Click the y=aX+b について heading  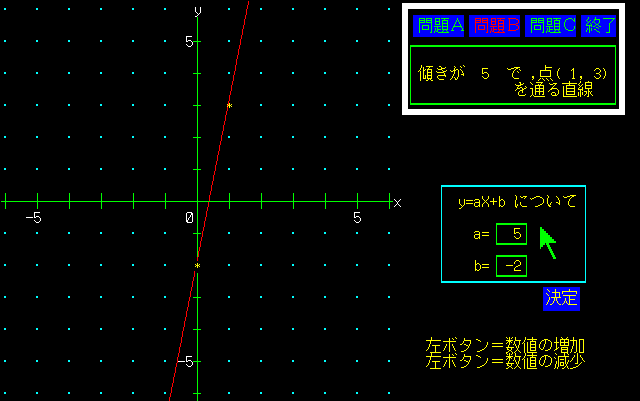pyautogui.click(x=517, y=202)
